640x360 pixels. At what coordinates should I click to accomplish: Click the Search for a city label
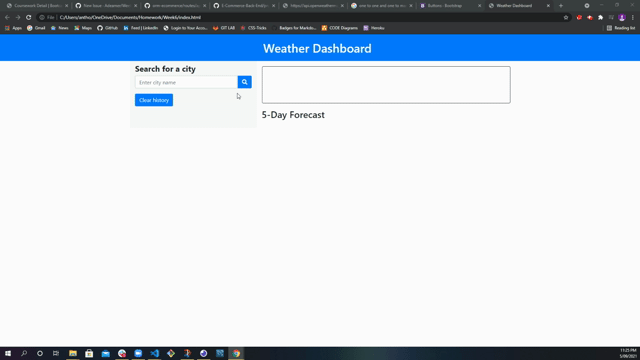tap(165, 69)
